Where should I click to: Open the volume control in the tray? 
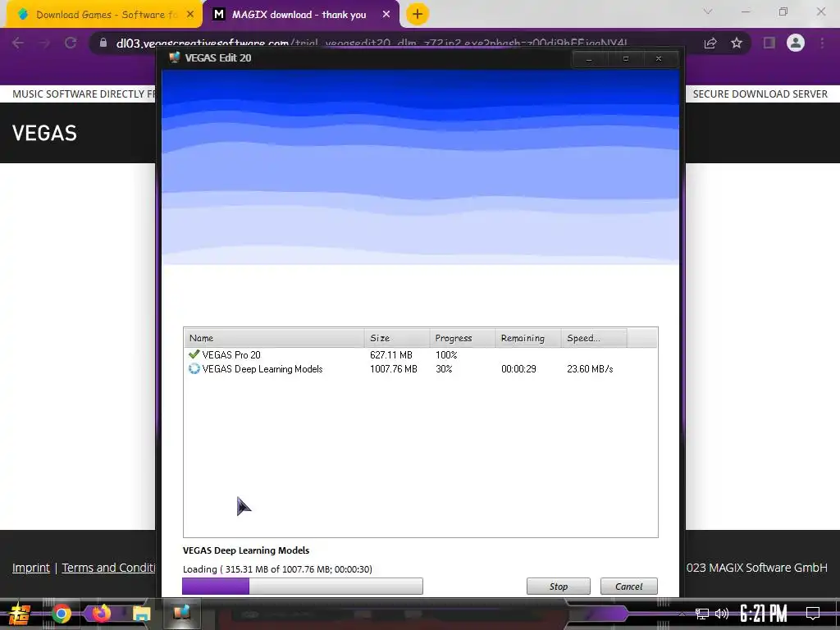[722, 614]
